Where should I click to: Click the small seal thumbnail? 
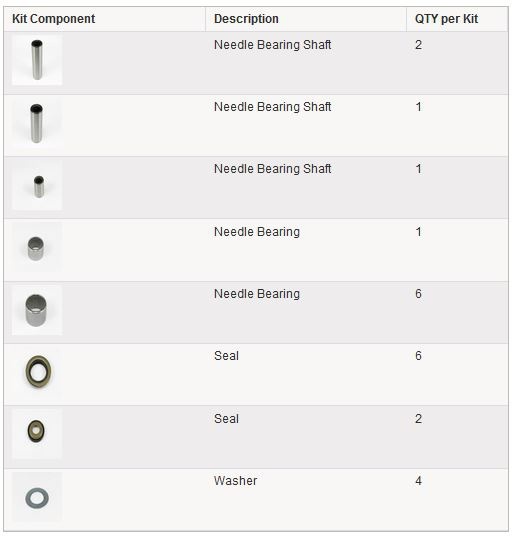[x=37, y=434]
